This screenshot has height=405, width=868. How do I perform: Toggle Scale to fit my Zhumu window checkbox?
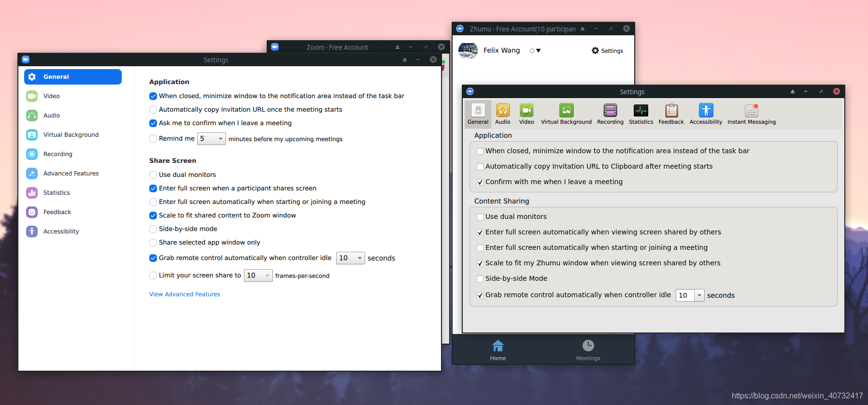click(480, 263)
